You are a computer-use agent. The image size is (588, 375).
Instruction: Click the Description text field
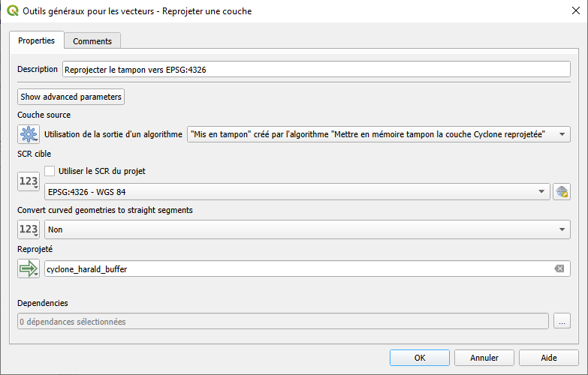pyautogui.click(x=316, y=69)
